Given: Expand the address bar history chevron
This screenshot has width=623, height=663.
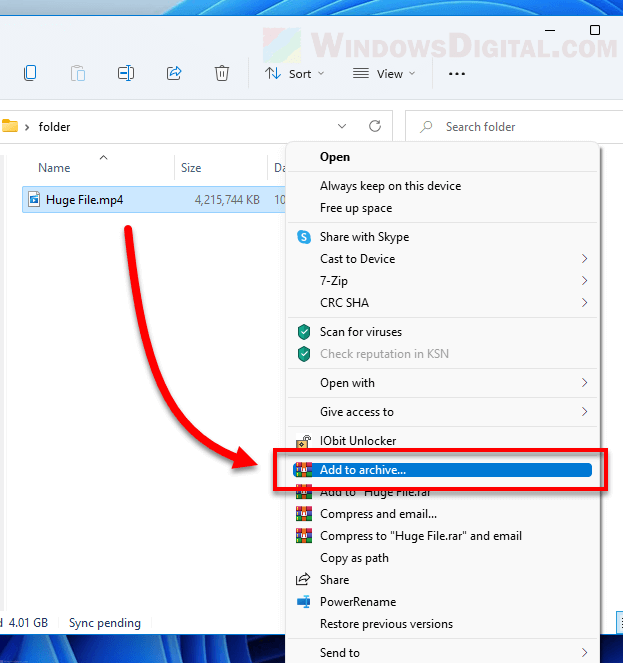Looking at the screenshot, I should click(342, 126).
